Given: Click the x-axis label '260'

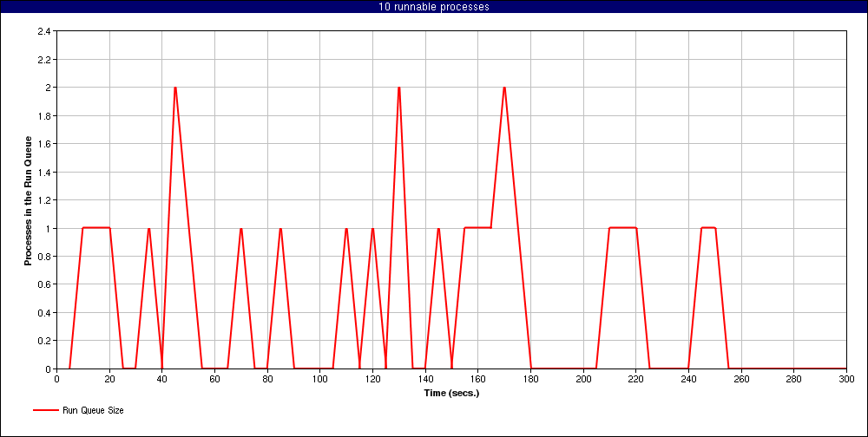Looking at the screenshot, I should coord(741,379).
